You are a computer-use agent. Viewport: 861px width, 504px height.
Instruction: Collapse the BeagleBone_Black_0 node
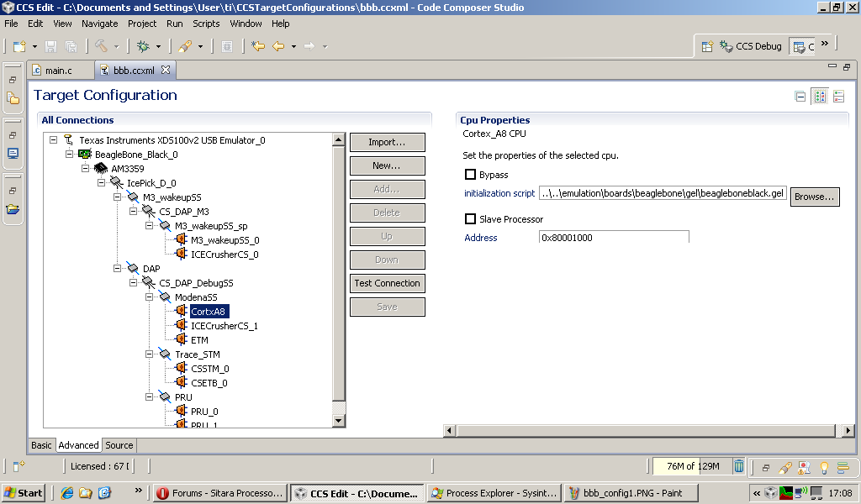click(x=69, y=154)
